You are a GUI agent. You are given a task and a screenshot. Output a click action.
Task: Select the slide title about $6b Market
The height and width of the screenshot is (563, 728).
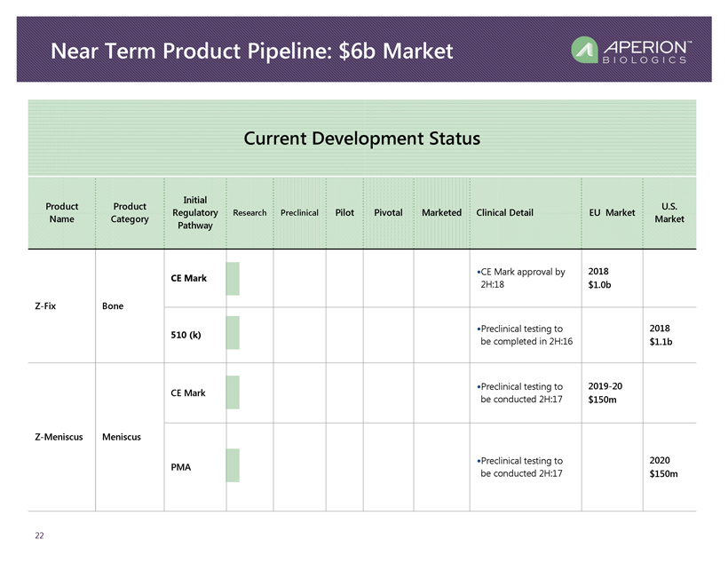[252, 52]
